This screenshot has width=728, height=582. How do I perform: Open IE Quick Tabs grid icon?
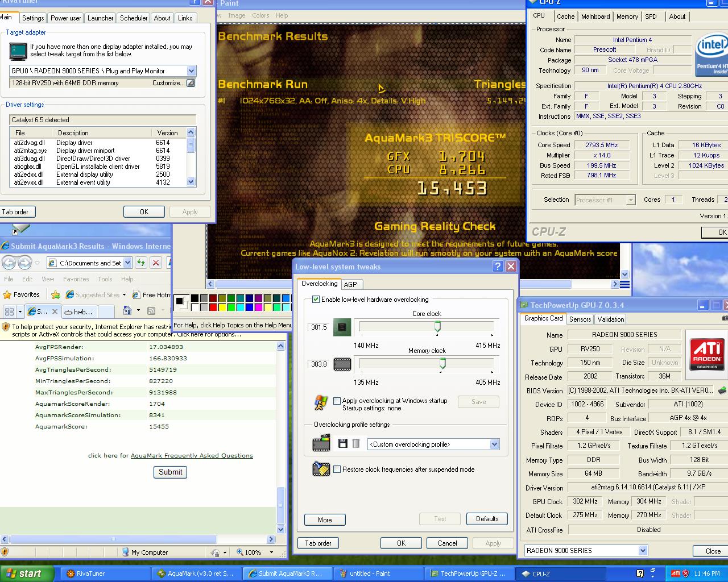pos(9,311)
